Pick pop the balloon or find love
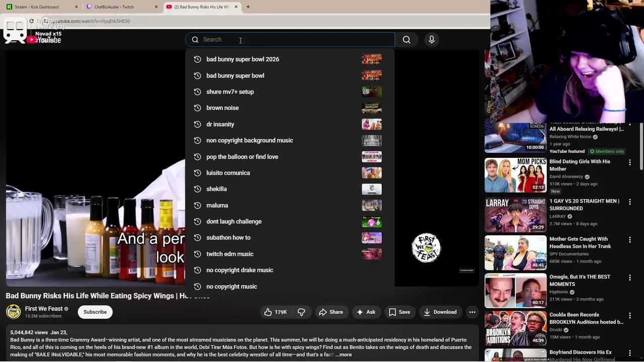Image resolution: width=644 pixels, height=362 pixels. click(x=290, y=156)
